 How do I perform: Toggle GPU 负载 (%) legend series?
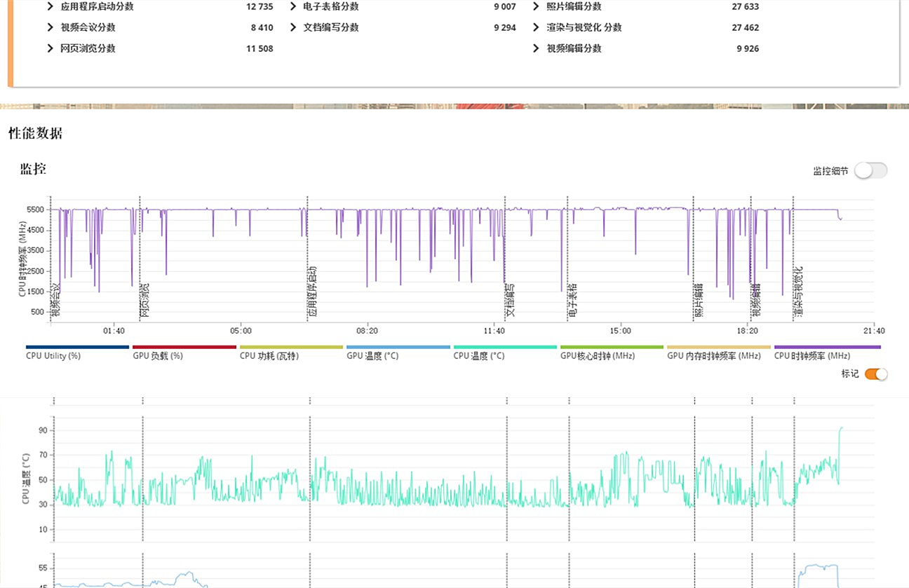pos(158,355)
